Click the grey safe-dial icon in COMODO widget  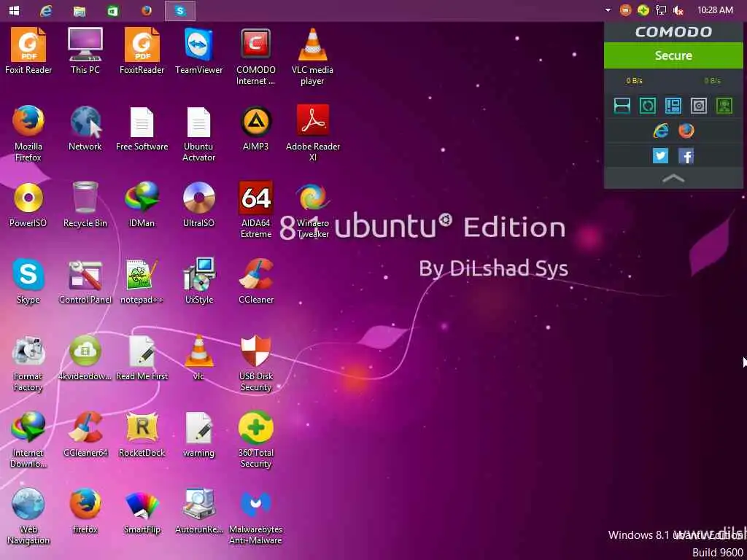tap(698, 106)
